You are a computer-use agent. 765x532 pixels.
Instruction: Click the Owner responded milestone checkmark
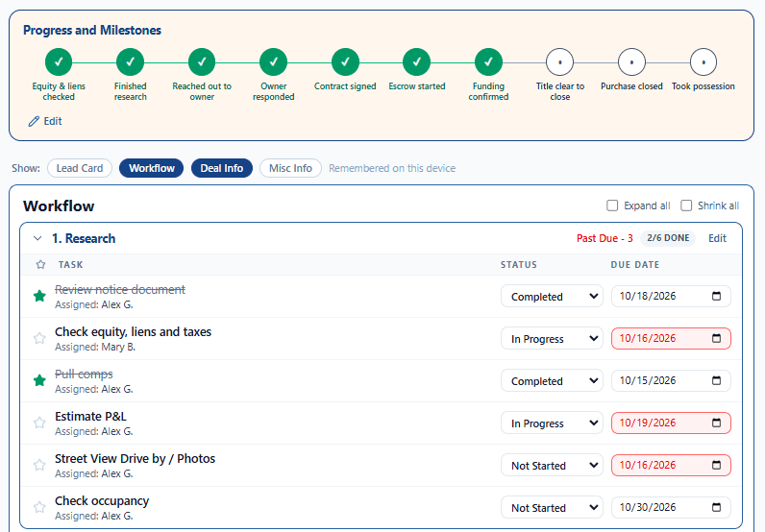click(273, 61)
